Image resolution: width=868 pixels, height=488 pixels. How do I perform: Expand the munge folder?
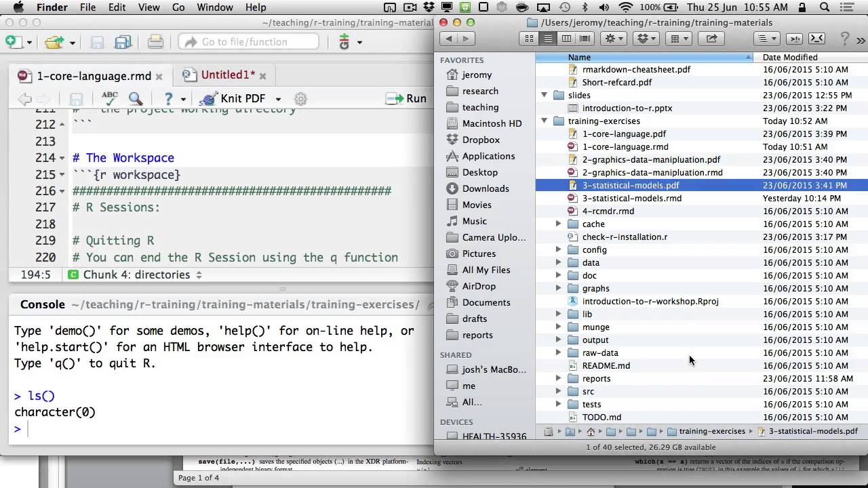558,327
